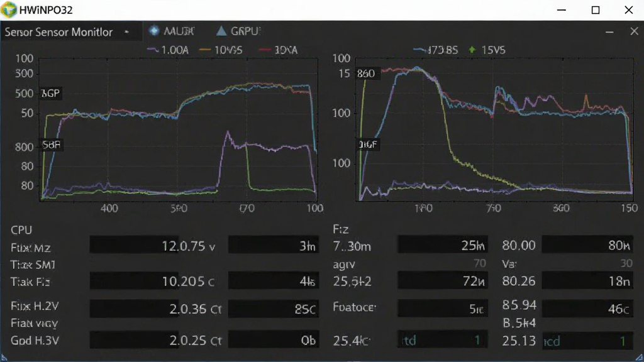Maximize the HWiNPO32 window

coord(596,10)
